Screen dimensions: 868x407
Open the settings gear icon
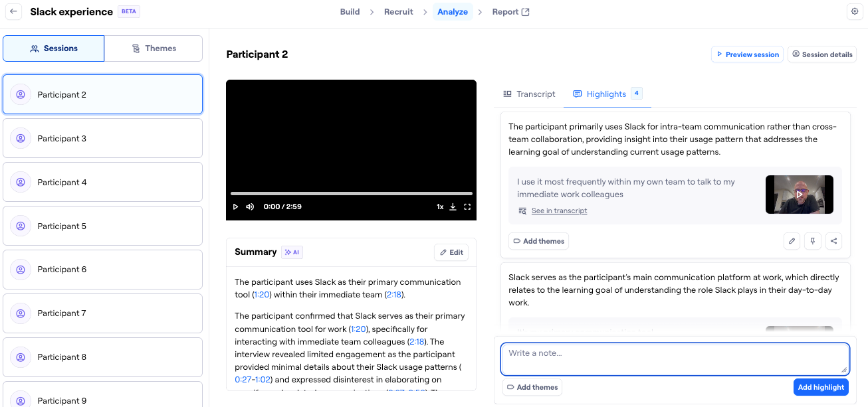(x=855, y=12)
